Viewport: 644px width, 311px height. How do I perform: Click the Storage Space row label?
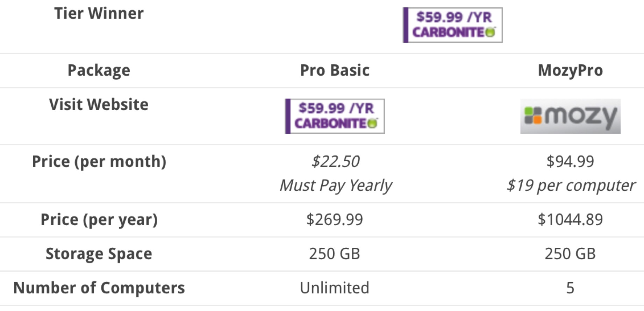point(99,254)
